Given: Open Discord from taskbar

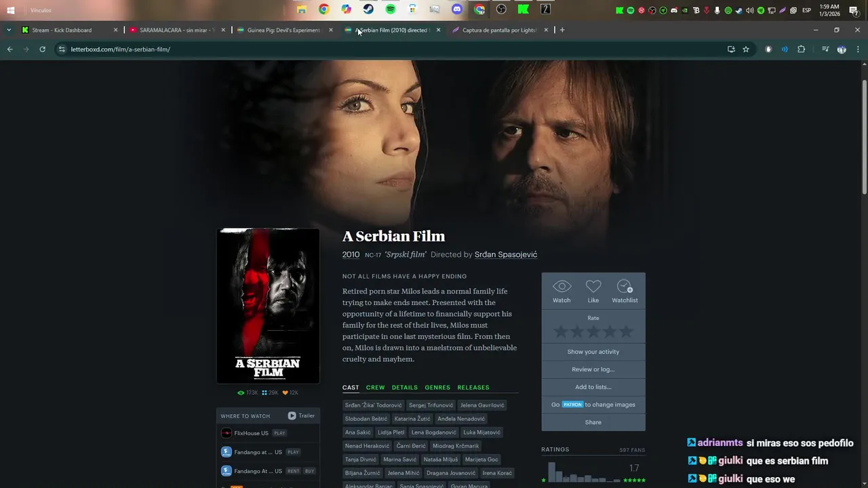Looking at the screenshot, I should pos(457,9).
